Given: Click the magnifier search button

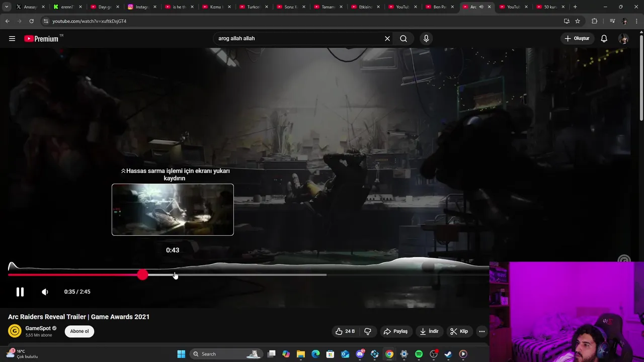Looking at the screenshot, I should pos(404,38).
